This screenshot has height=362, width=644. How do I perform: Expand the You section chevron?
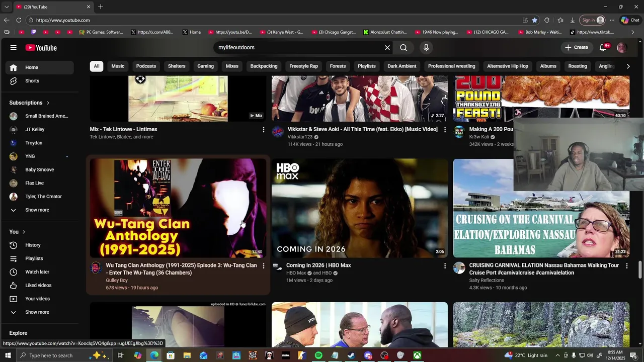click(24, 232)
